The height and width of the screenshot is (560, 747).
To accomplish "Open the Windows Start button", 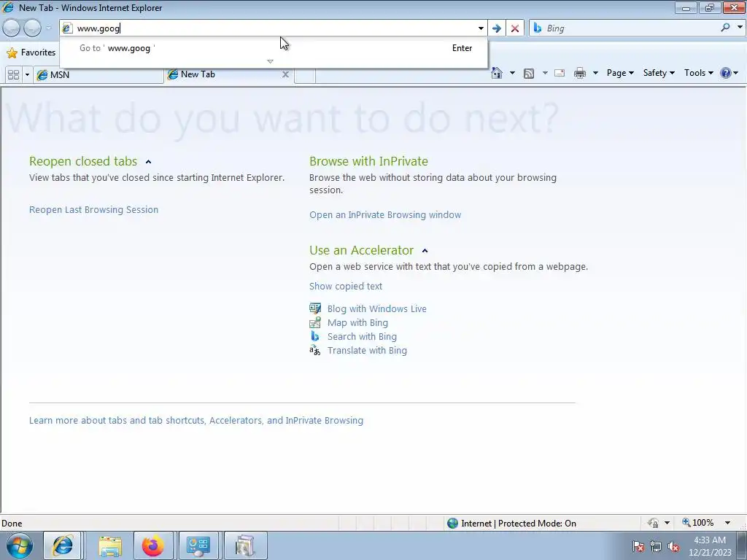I will [x=19, y=545].
